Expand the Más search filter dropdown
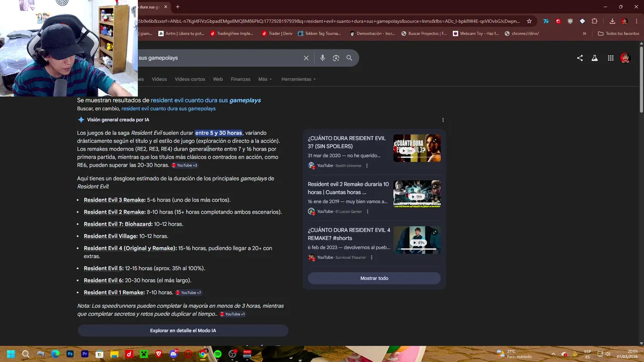644x362 pixels. click(x=265, y=79)
